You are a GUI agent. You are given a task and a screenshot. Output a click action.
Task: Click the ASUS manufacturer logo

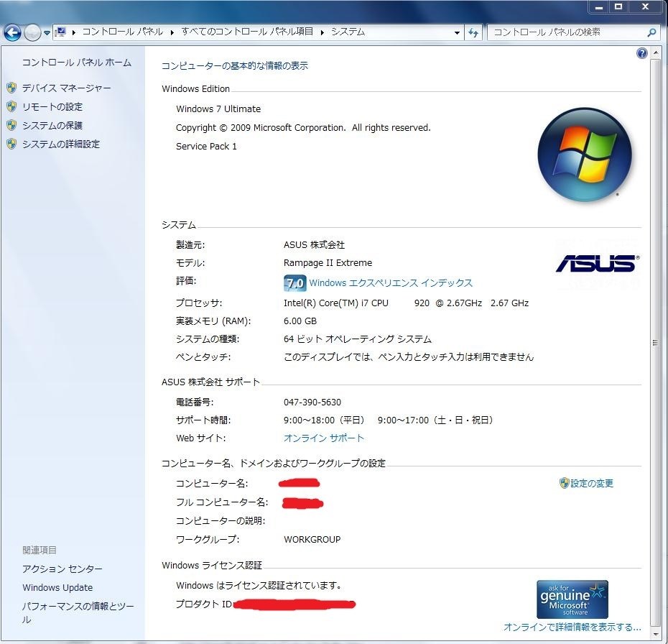pyautogui.click(x=598, y=264)
